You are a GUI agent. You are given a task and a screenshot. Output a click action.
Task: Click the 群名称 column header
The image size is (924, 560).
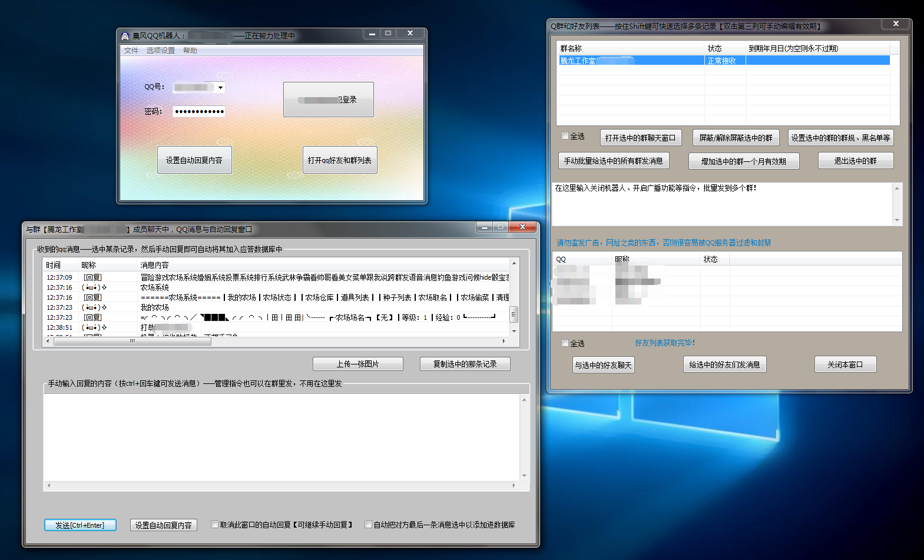pos(631,48)
